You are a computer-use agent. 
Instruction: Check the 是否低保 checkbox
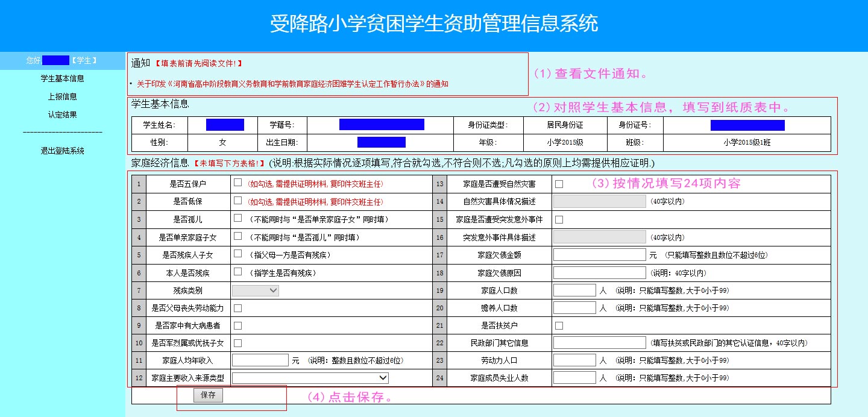[x=238, y=201]
